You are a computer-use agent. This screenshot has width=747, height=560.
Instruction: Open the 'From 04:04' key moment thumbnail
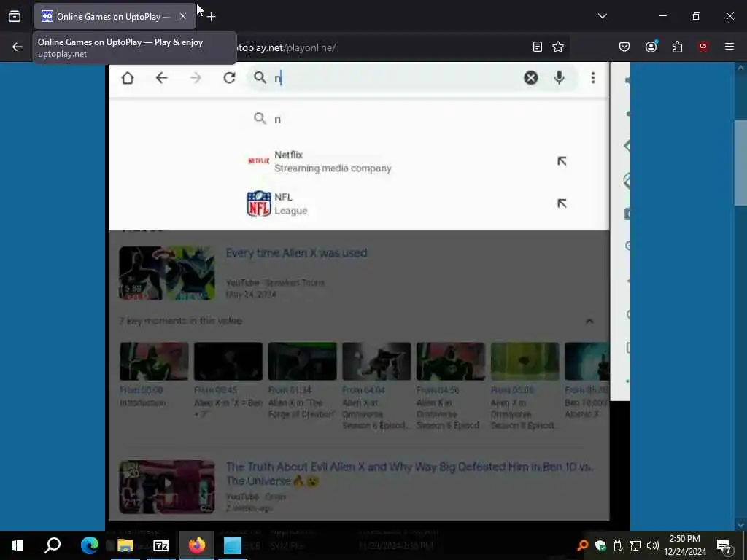(376, 361)
